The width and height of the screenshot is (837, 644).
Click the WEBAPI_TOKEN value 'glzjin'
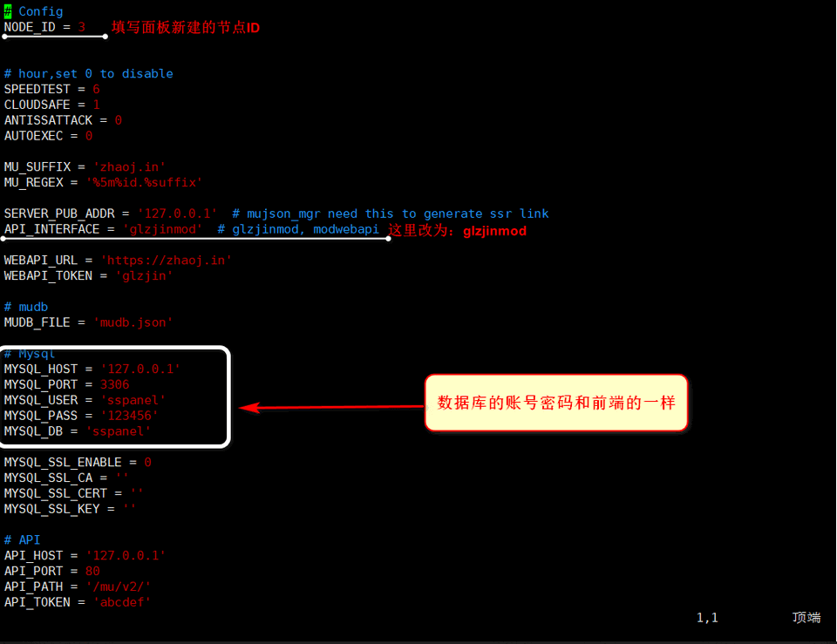(144, 276)
